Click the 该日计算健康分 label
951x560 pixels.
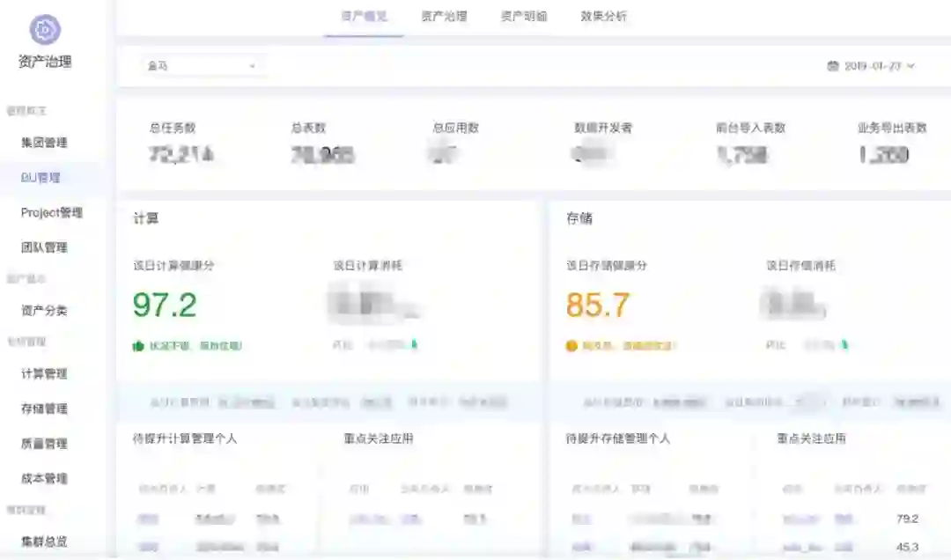(x=174, y=266)
